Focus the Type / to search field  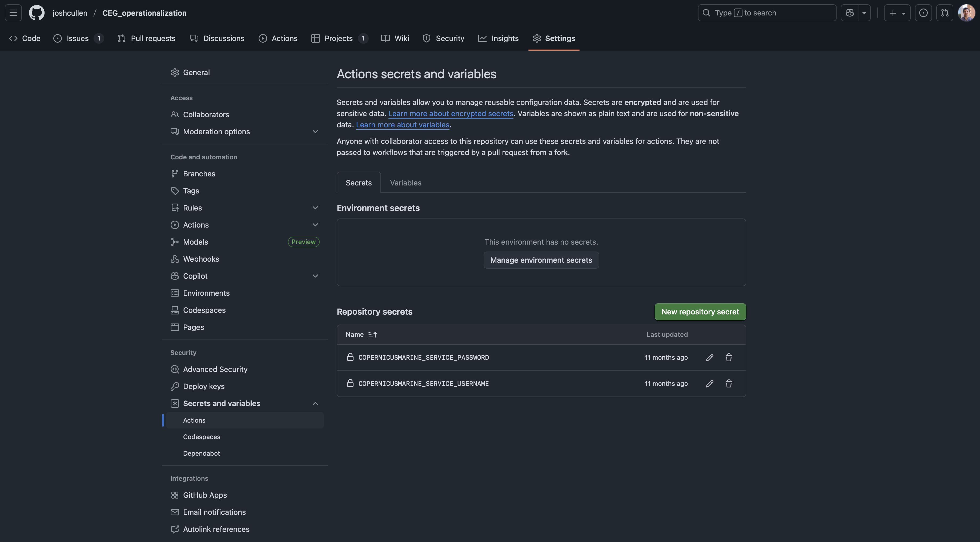click(x=766, y=13)
